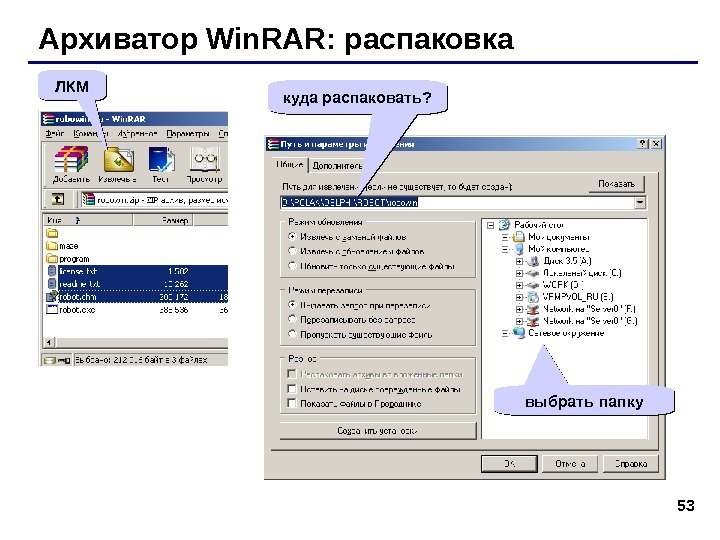Select the license.txt file name
Image resolution: width=720 pixels, height=540 pixels.
click(x=78, y=271)
